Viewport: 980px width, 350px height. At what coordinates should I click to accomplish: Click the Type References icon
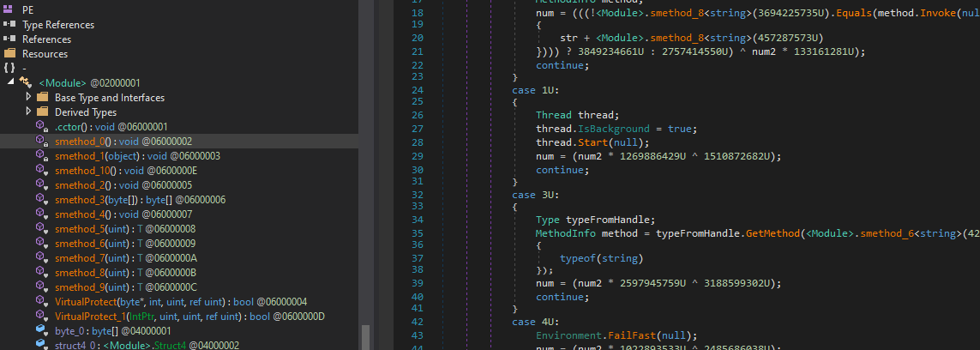click(9, 25)
